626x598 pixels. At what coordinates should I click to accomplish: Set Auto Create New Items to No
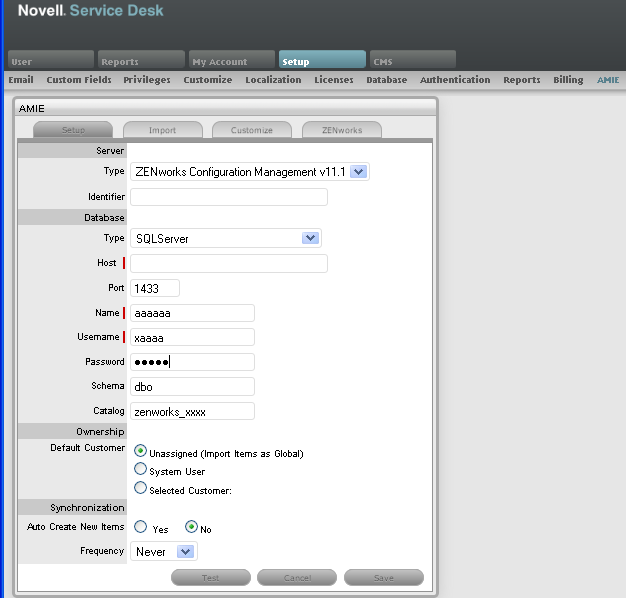pos(191,527)
